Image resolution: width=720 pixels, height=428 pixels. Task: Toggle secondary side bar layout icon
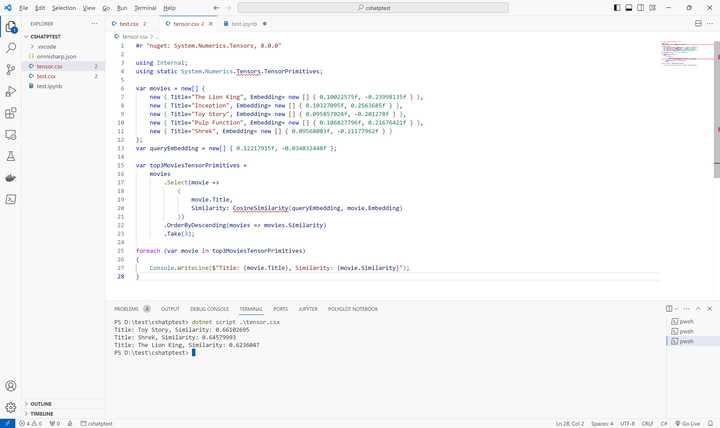click(641, 8)
